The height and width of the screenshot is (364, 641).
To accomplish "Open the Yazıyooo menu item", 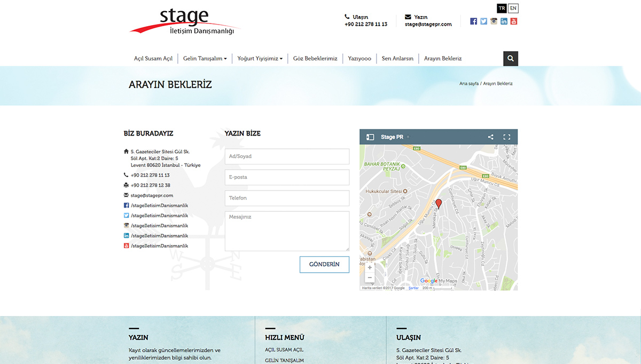I will (359, 59).
